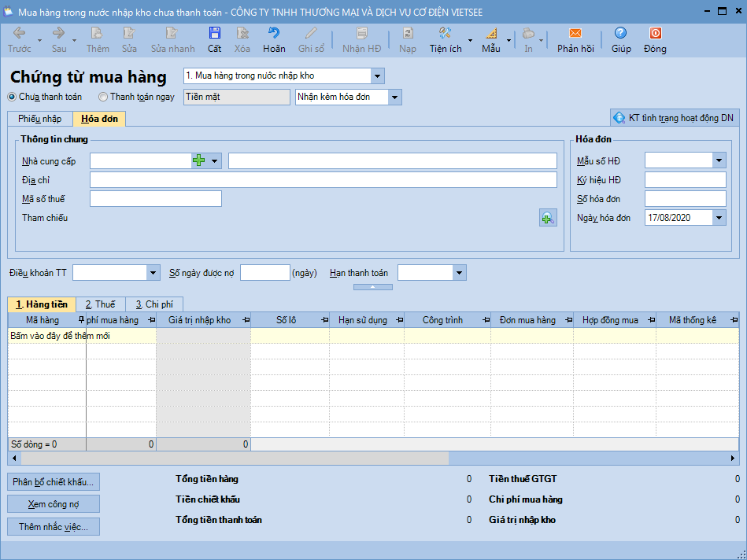Viewport: 747px width, 560px height.
Task: Click the Cất save icon in toolbar
Action: point(214,34)
